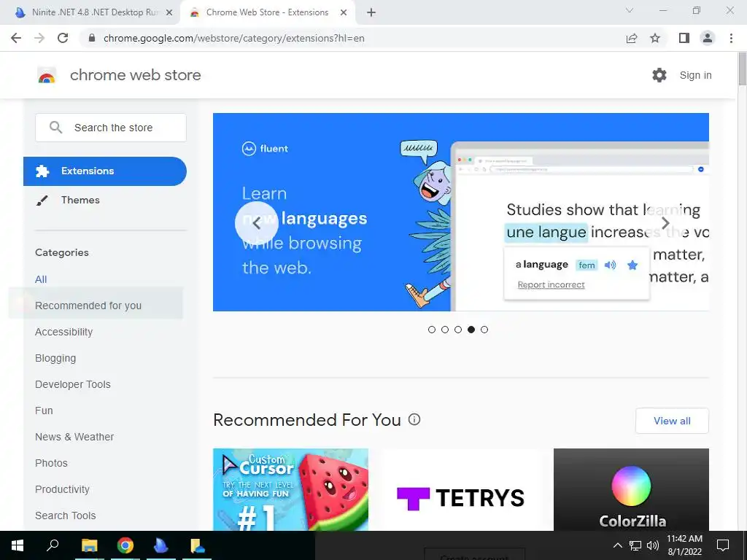Open the TETRYS extension card
Screen dimensions: 747x560
[461, 489]
